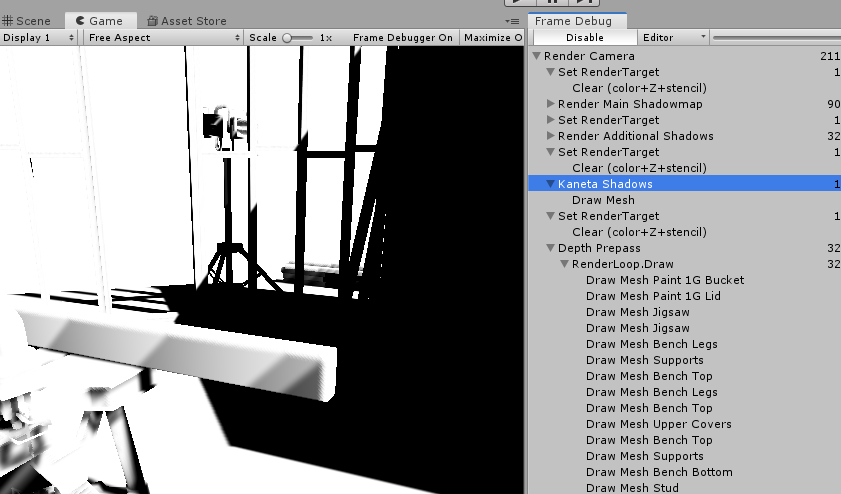This screenshot has height=494, width=841.
Task: Click the frame event slider track
Action: pos(777,38)
